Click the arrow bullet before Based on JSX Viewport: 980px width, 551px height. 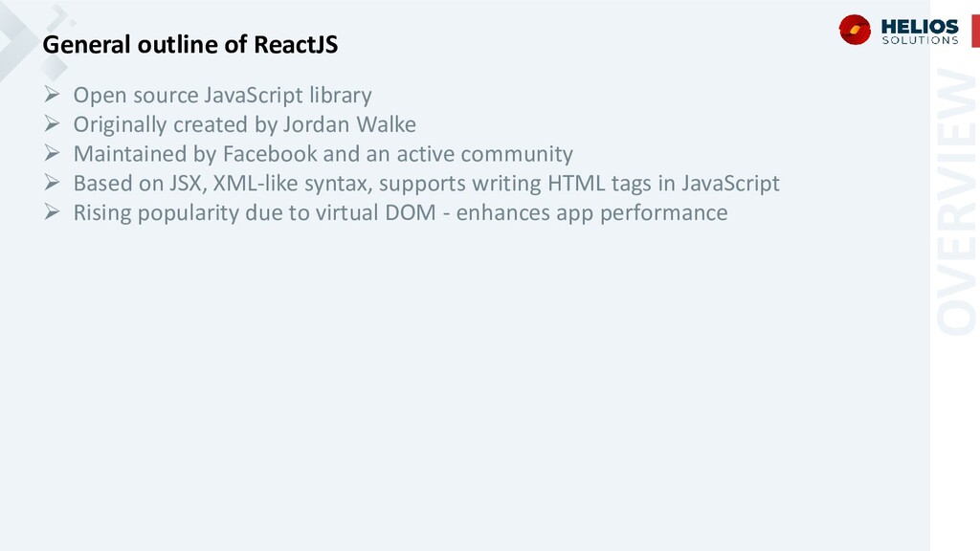(x=52, y=183)
